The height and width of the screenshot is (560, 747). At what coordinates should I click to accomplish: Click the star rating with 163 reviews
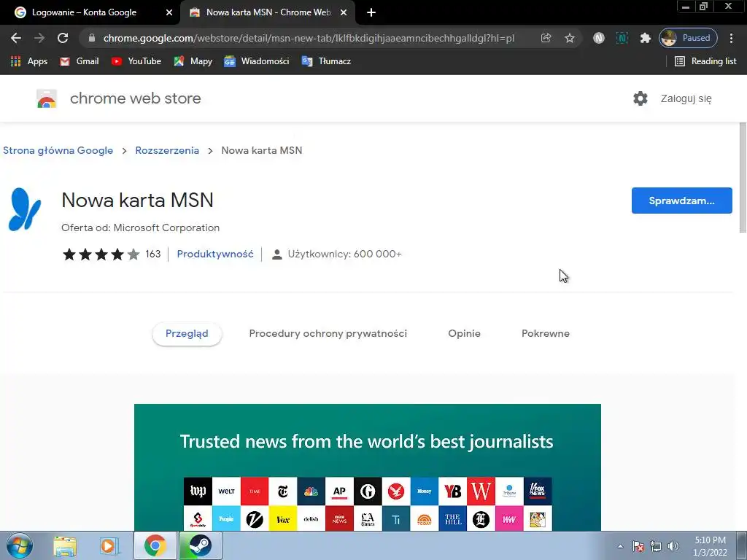point(112,254)
